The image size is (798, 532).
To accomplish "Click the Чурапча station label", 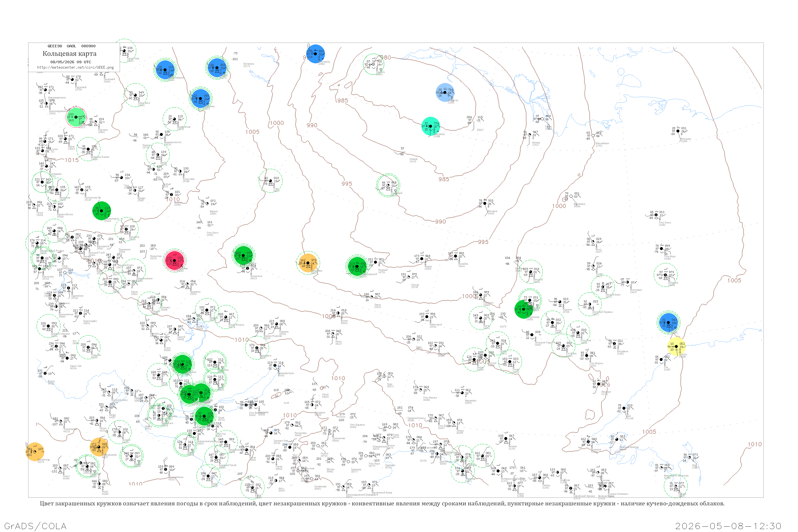I will pyautogui.click(x=567, y=310).
